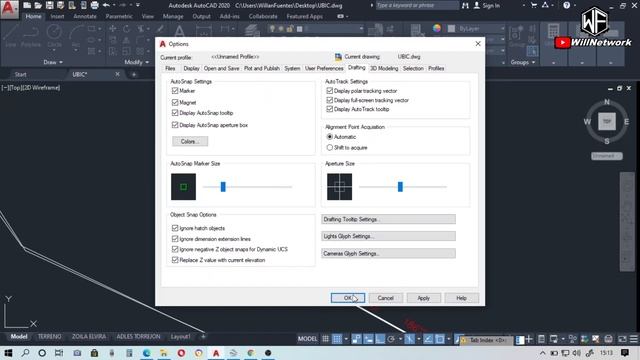Expand the Modify panel dropdown
Image resolution: width=640 pixels, height=360 pixels.
(137, 62)
